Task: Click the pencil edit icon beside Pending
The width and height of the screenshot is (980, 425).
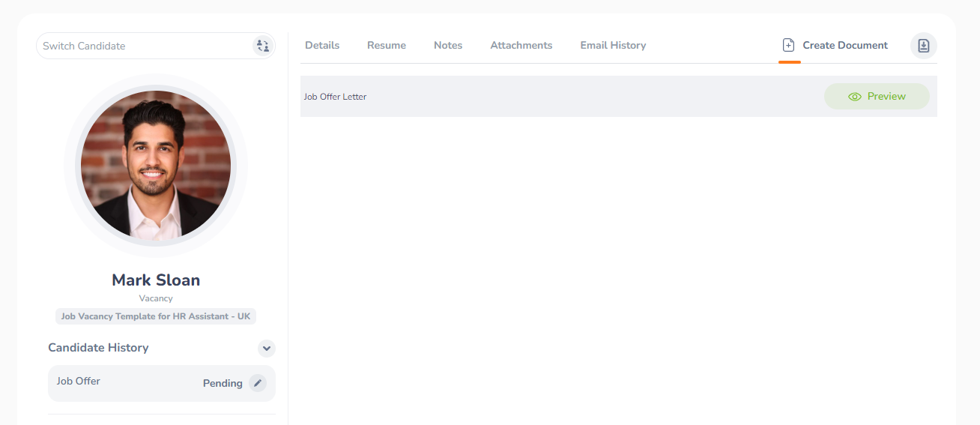Action: [x=258, y=383]
